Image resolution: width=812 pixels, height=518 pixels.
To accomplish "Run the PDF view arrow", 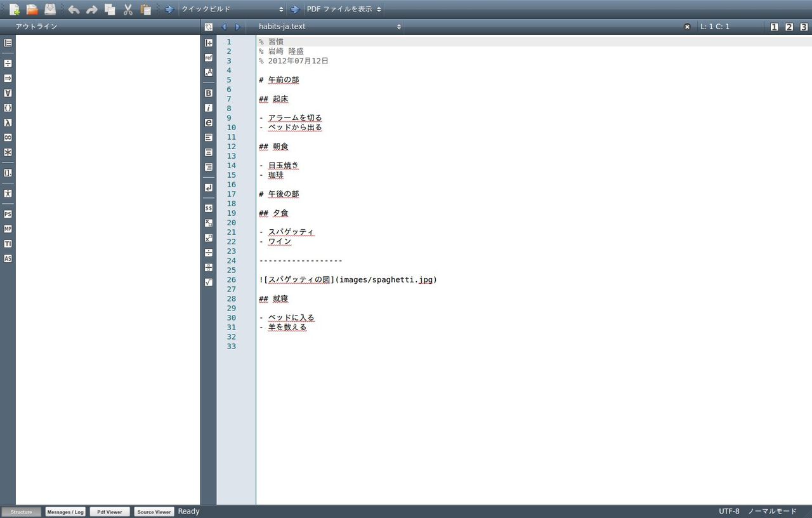I will tap(294, 10).
